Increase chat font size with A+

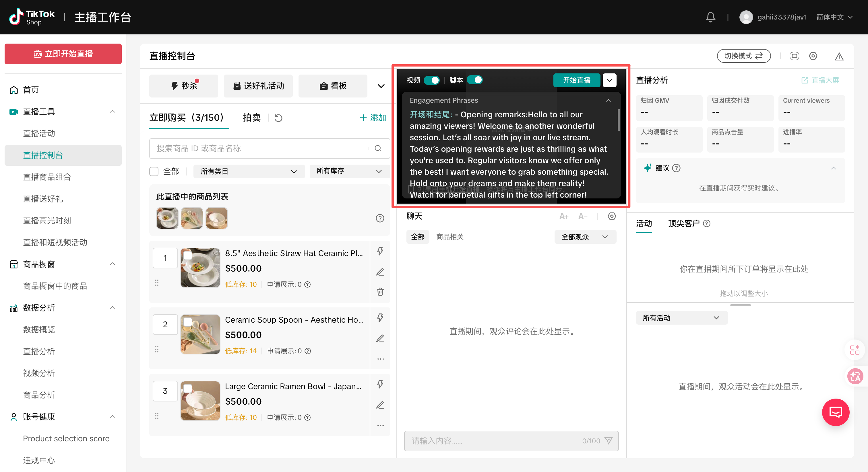tap(563, 217)
